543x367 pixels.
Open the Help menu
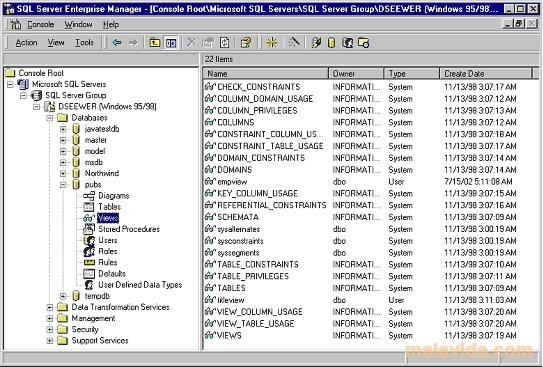111,25
